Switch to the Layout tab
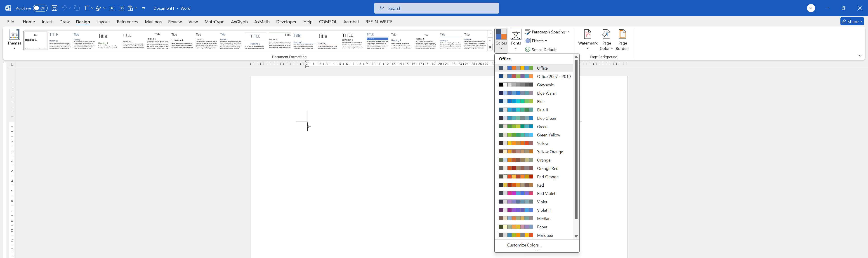868x258 pixels. (103, 21)
